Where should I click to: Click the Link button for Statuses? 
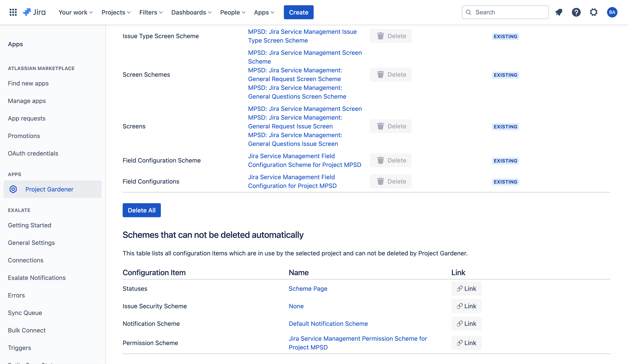(466, 289)
